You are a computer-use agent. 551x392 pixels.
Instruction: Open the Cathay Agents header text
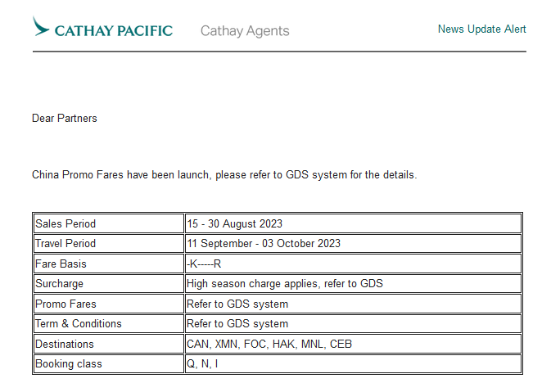point(245,31)
